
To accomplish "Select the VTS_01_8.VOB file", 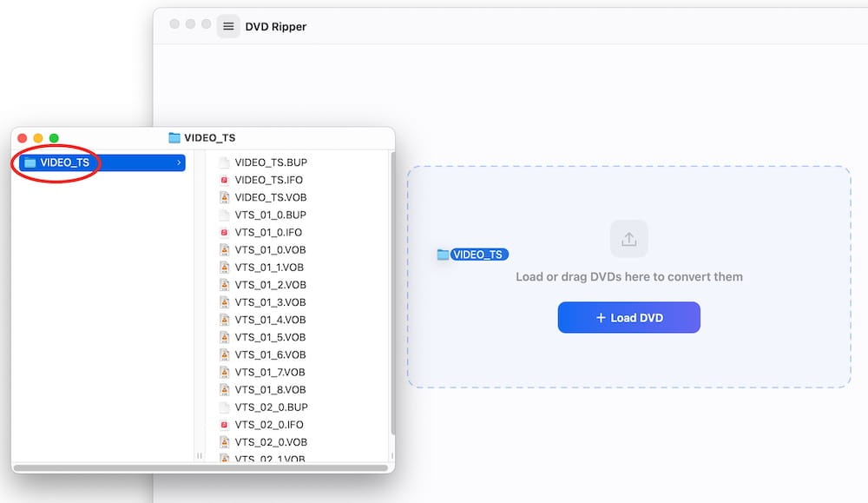I will pos(270,389).
